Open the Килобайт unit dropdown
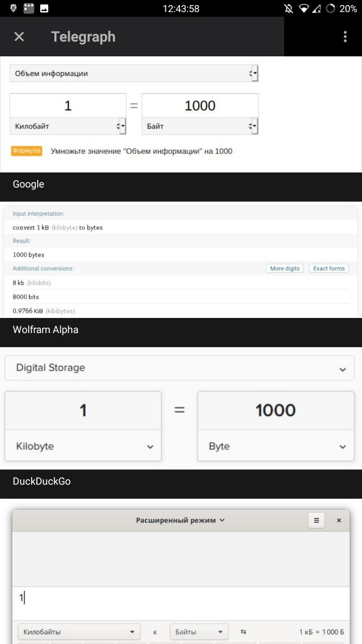 [x=68, y=126]
